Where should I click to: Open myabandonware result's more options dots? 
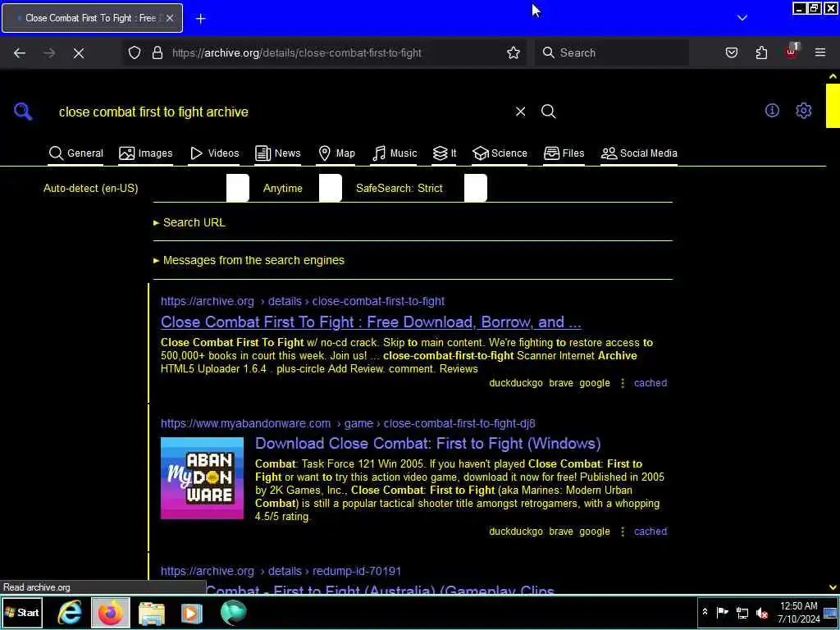622,532
